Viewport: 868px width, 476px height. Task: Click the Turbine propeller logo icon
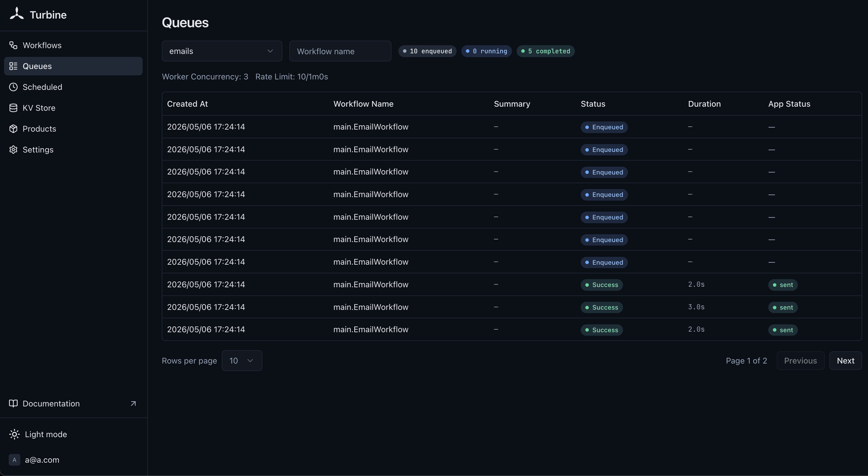pyautogui.click(x=17, y=14)
